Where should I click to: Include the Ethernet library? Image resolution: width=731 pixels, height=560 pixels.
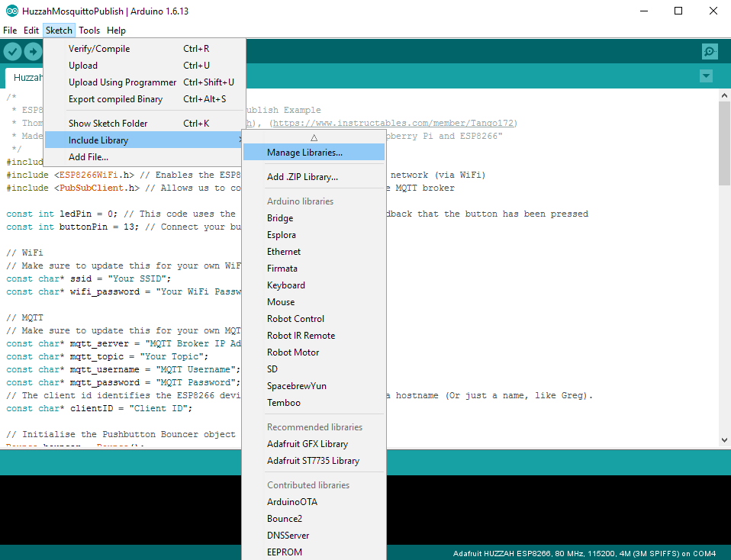click(x=283, y=251)
